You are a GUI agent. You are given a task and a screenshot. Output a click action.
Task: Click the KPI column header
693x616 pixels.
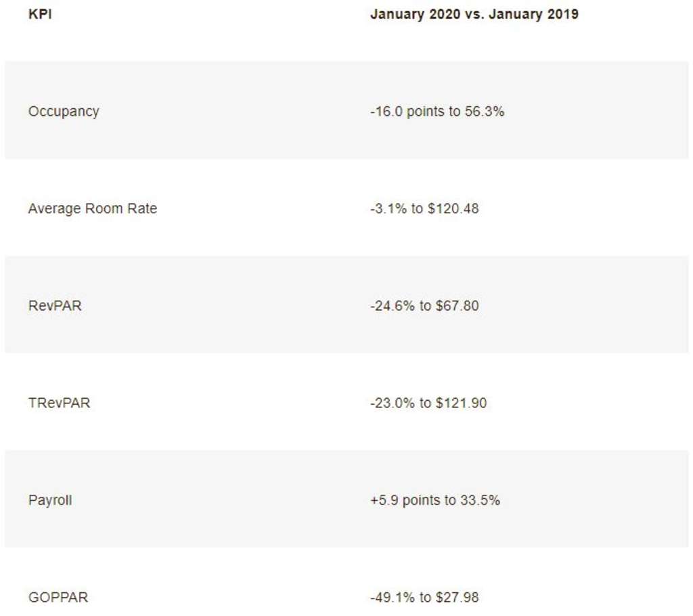pos(40,14)
